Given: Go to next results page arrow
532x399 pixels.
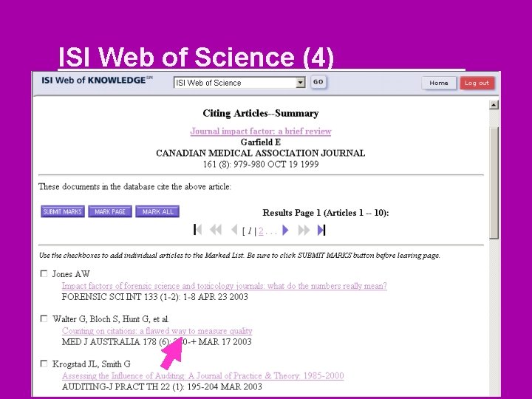Looking at the screenshot, I should tap(285, 230).
